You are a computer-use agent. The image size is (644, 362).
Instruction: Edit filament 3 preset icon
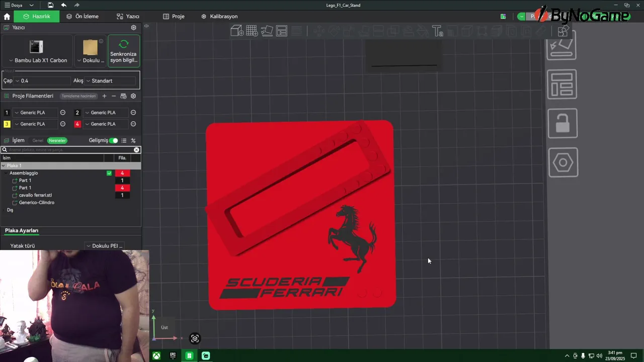(x=63, y=124)
